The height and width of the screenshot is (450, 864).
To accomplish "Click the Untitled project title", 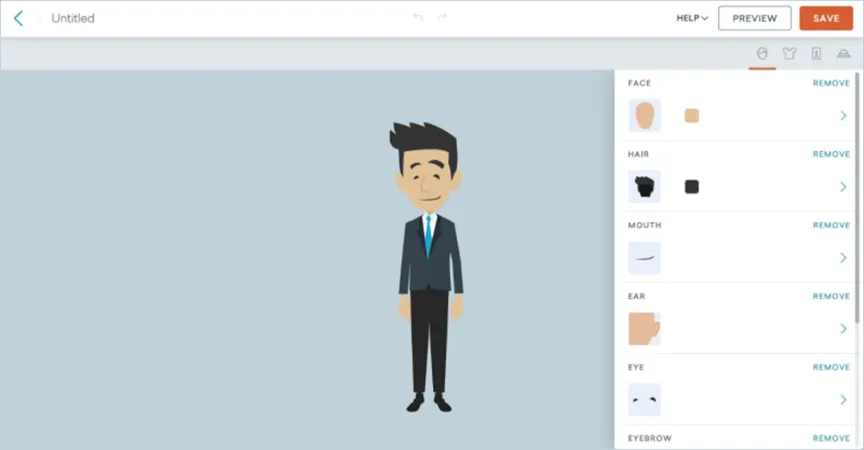I will (x=73, y=18).
